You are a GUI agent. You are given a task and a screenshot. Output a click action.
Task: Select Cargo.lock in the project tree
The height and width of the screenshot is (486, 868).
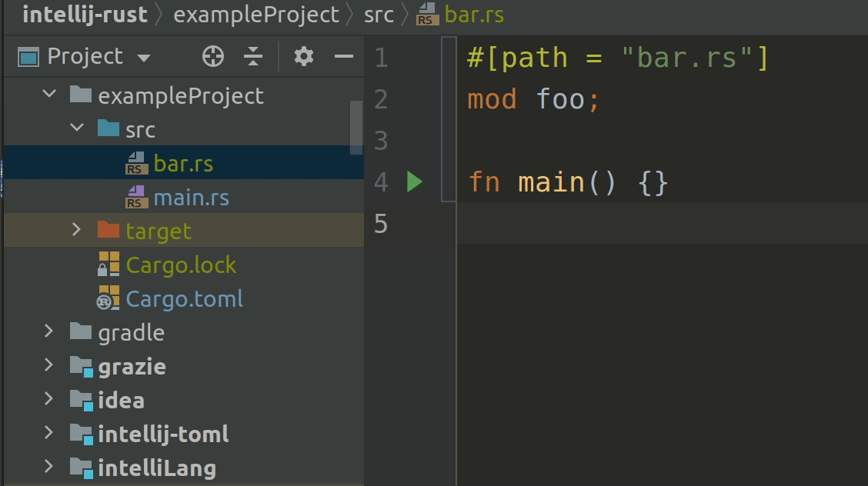click(182, 265)
